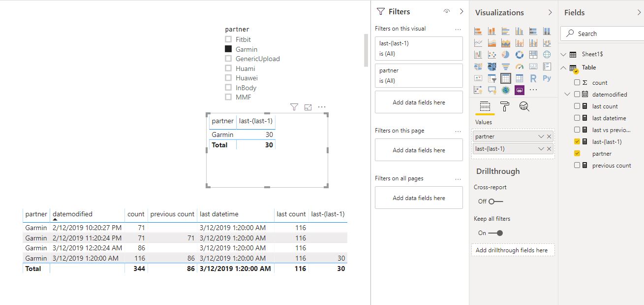Open dropdown for last-(last-1) value field
Image resolution: width=644 pixels, height=305 pixels.
point(541,149)
